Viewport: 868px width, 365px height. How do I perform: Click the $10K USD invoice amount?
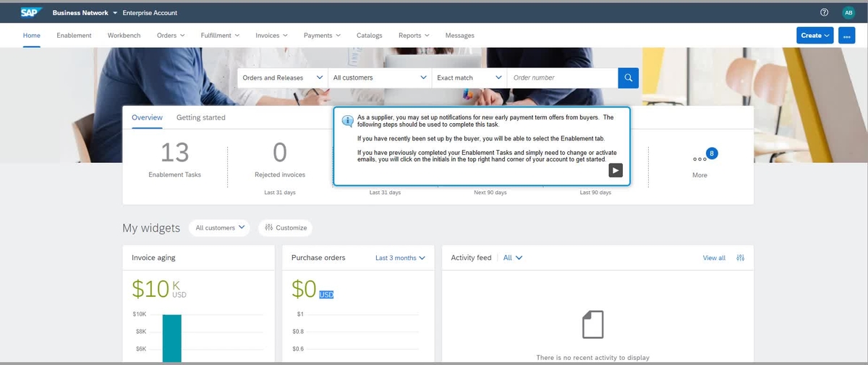click(x=159, y=288)
